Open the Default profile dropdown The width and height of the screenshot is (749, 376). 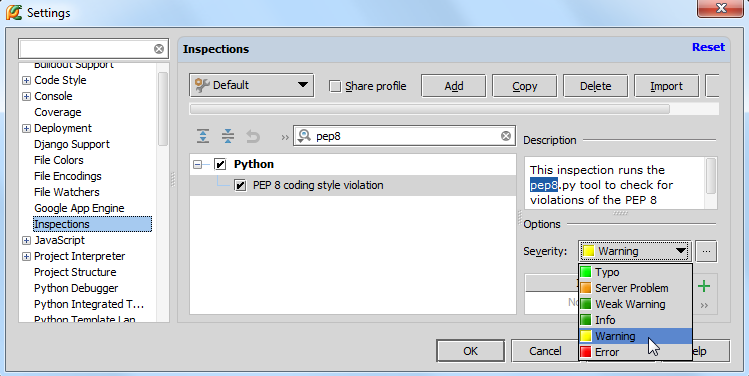pos(252,86)
